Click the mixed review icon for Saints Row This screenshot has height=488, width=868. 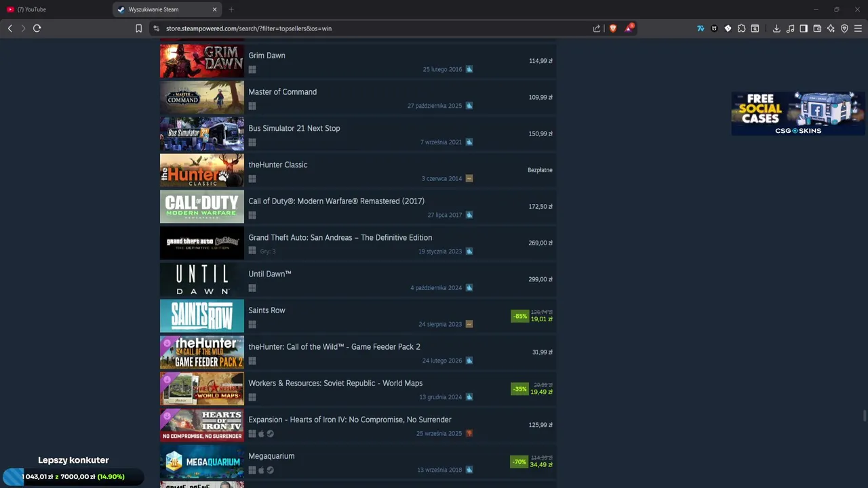(469, 324)
